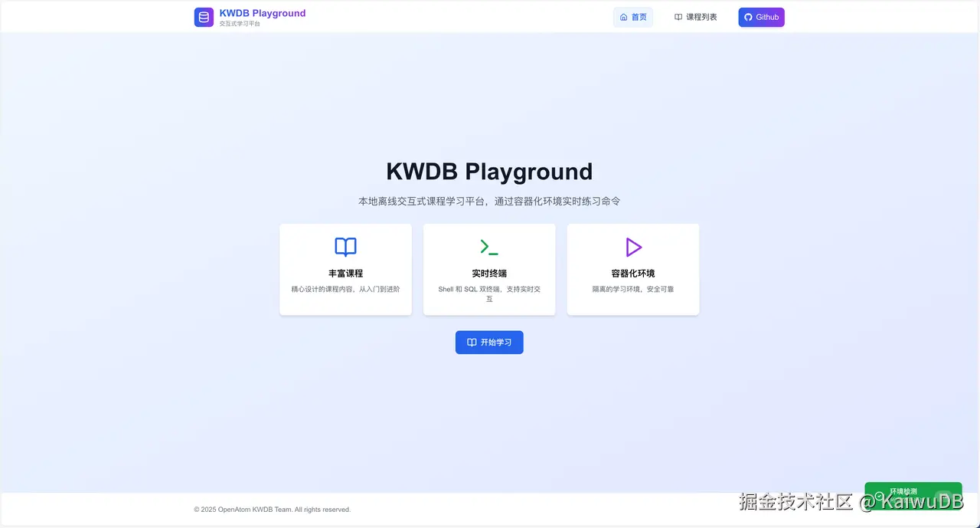Start learning with the 开始学习 button
The width and height of the screenshot is (980, 528).
point(489,343)
